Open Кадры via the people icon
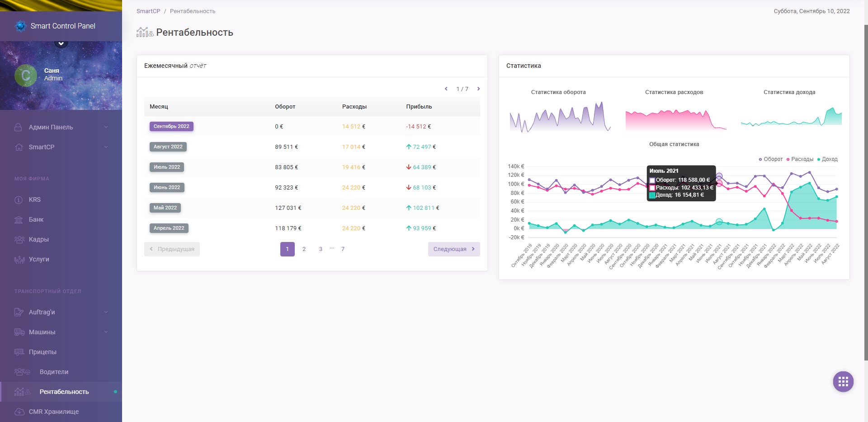 pos(20,239)
